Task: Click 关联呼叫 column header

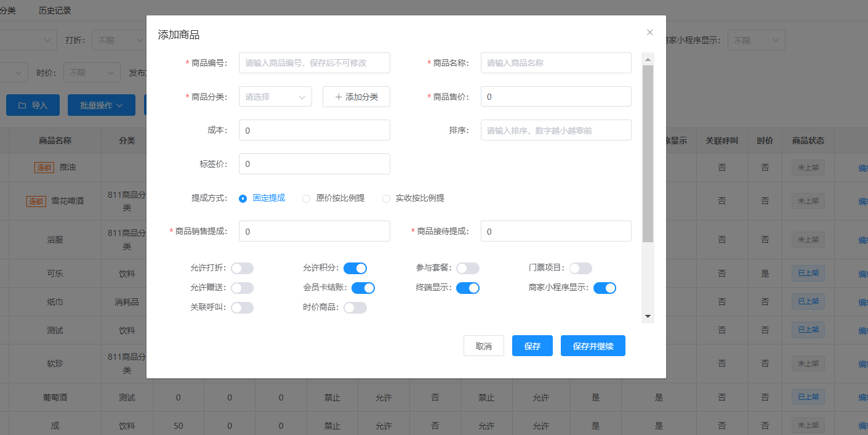Action: click(721, 140)
